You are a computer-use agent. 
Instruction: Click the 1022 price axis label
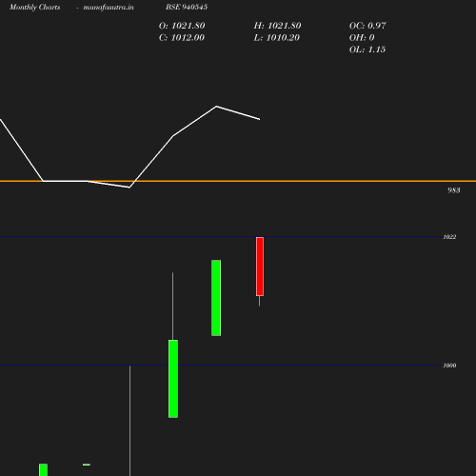click(x=449, y=237)
